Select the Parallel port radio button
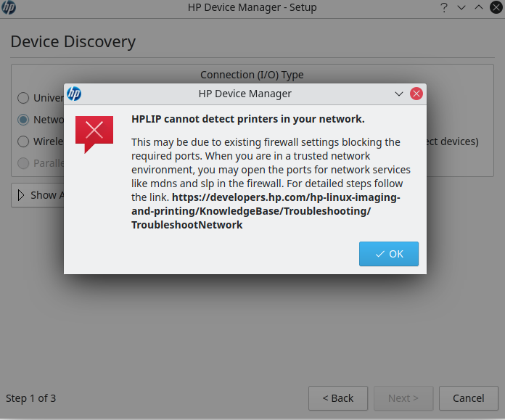The image size is (505, 420). coord(23,163)
